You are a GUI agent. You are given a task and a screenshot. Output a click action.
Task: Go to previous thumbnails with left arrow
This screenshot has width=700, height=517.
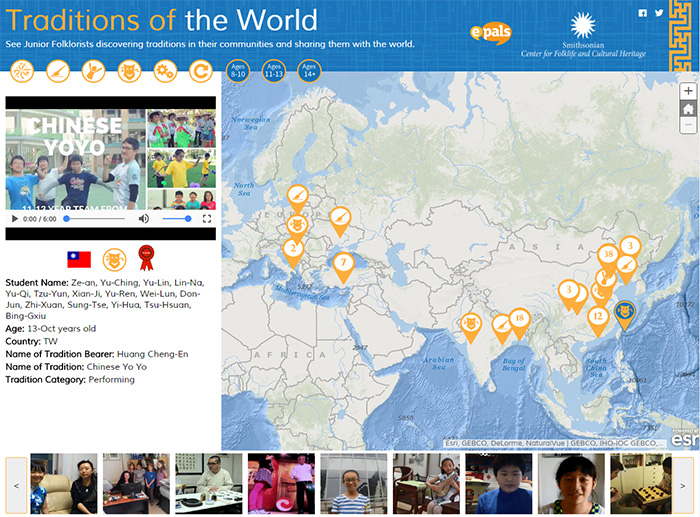17,485
